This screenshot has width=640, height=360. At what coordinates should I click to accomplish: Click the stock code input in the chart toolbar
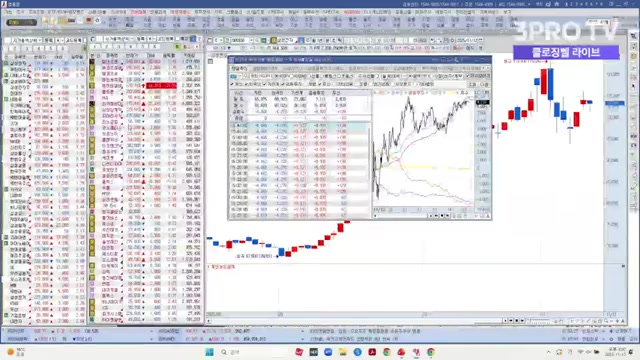click(240, 40)
